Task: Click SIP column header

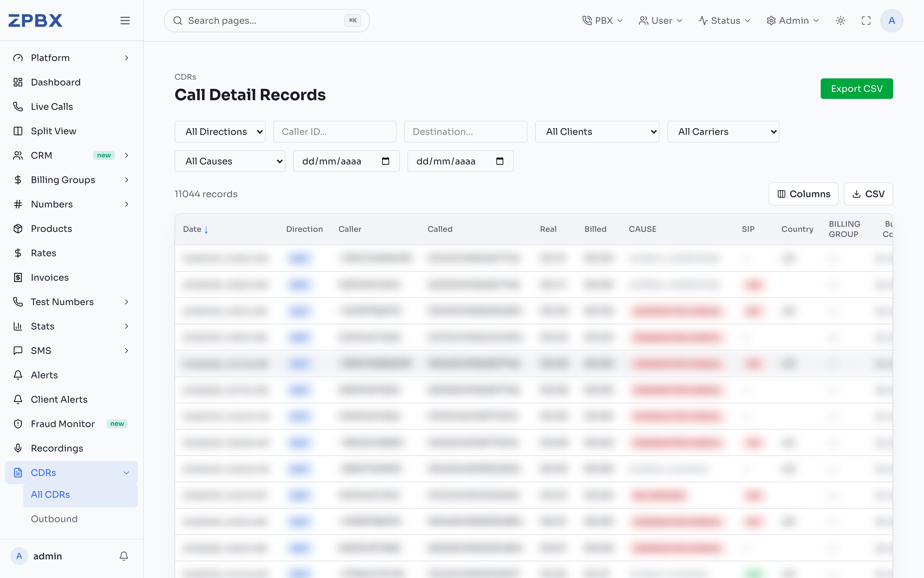Action: (748, 229)
